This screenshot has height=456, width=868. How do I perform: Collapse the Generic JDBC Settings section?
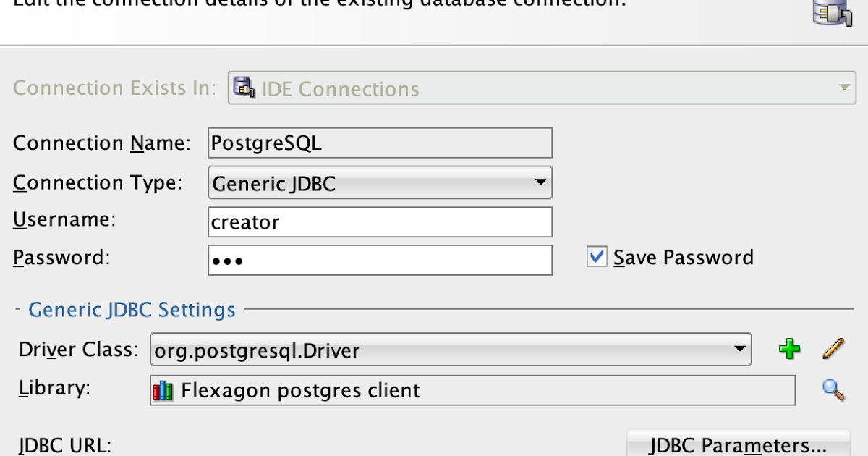coord(17,309)
